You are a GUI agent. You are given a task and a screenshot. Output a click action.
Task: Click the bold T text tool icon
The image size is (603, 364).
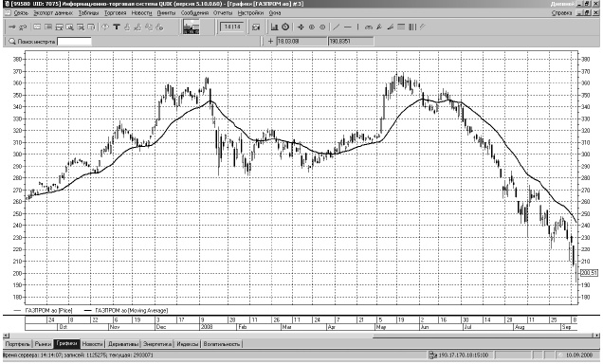tap(116, 27)
